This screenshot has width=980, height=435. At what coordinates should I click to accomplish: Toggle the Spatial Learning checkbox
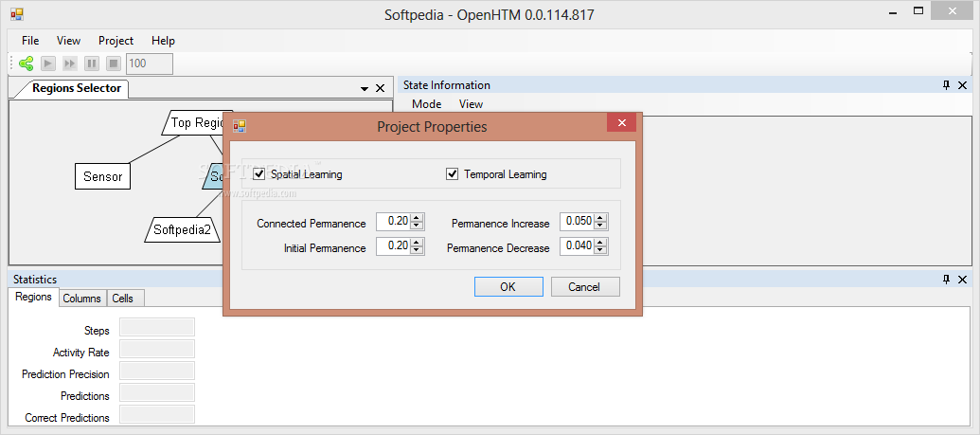pyautogui.click(x=259, y=174)
